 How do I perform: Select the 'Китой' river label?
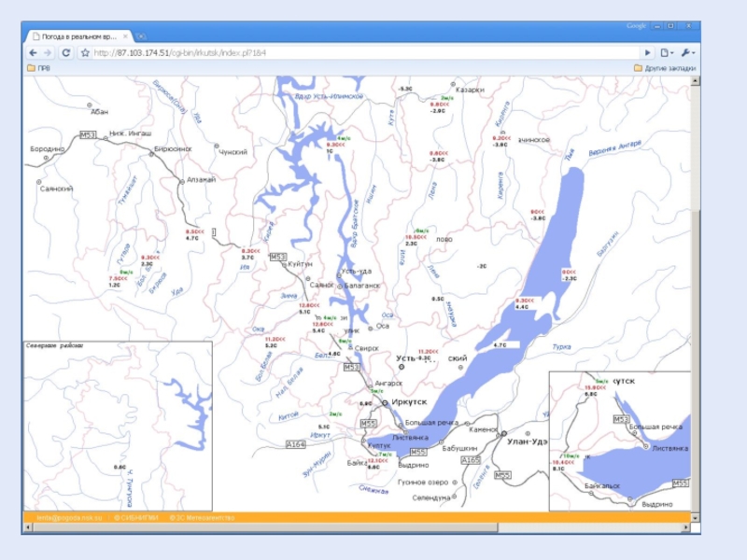(289, 416)
